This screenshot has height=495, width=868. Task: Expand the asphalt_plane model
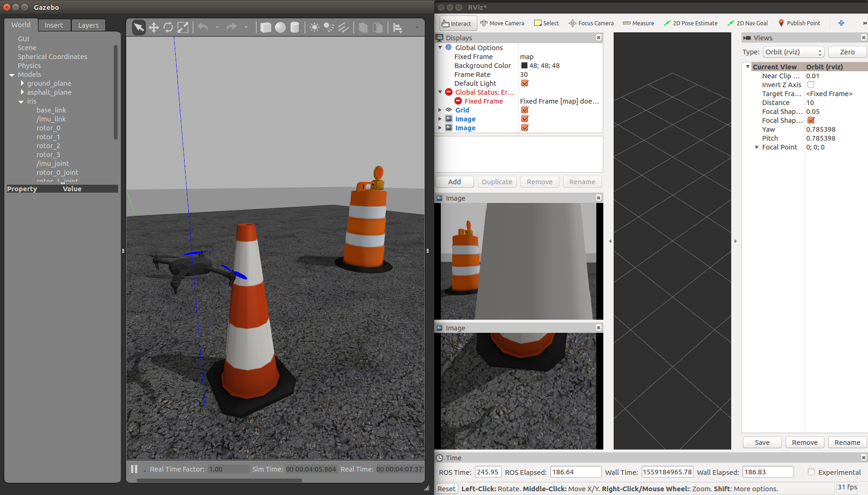(x=22, y=92)
